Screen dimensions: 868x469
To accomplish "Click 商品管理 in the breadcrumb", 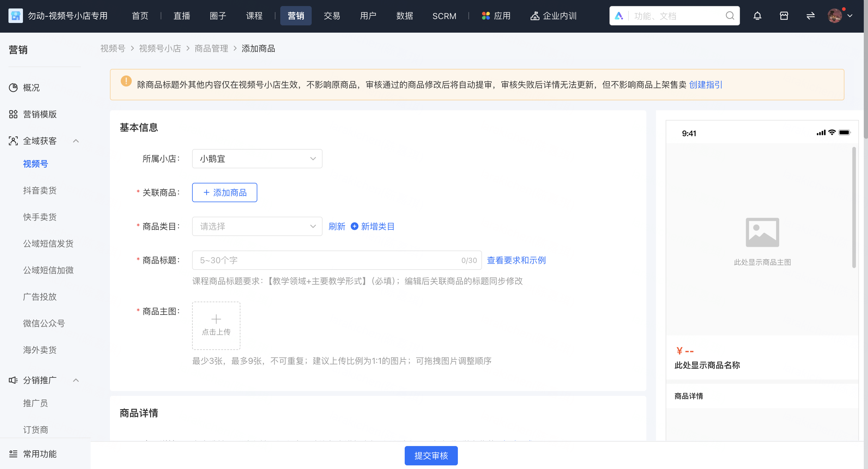I will (x=211, y=49).
